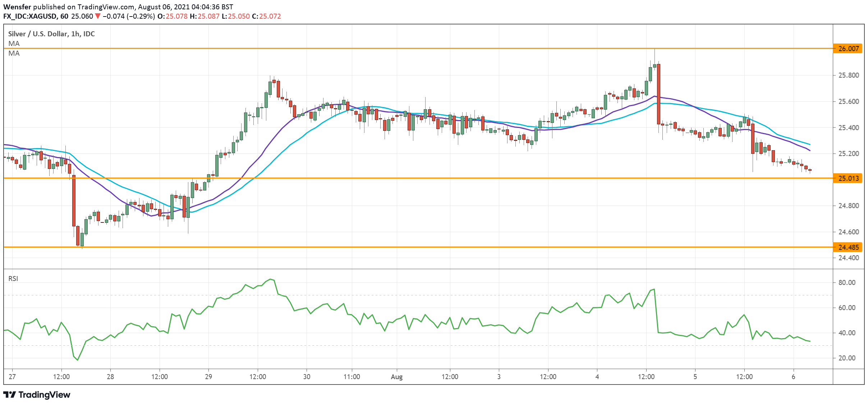Select the 25.013 orange price label
The width and height of the screenshot is (868, 405).
tap(848, 178)
